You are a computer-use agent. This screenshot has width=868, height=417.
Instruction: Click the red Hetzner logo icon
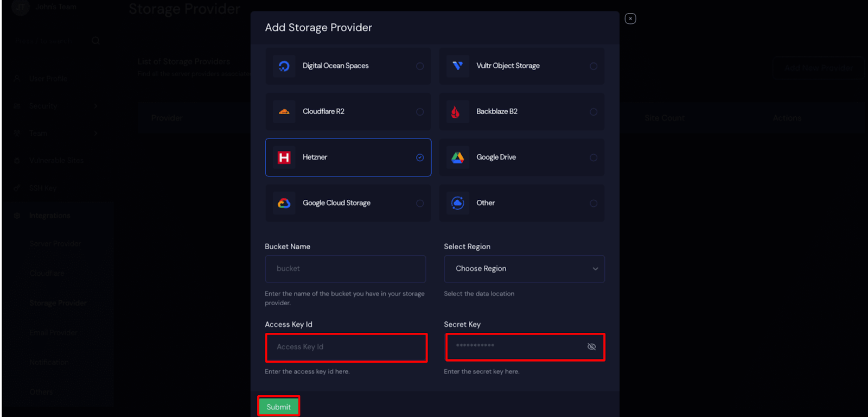coord(284,157)
